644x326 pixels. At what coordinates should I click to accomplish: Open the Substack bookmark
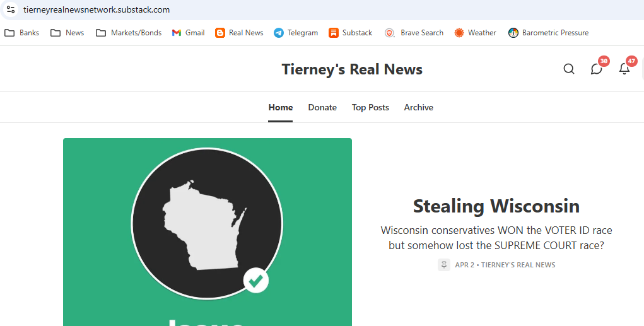coord(350,33)
